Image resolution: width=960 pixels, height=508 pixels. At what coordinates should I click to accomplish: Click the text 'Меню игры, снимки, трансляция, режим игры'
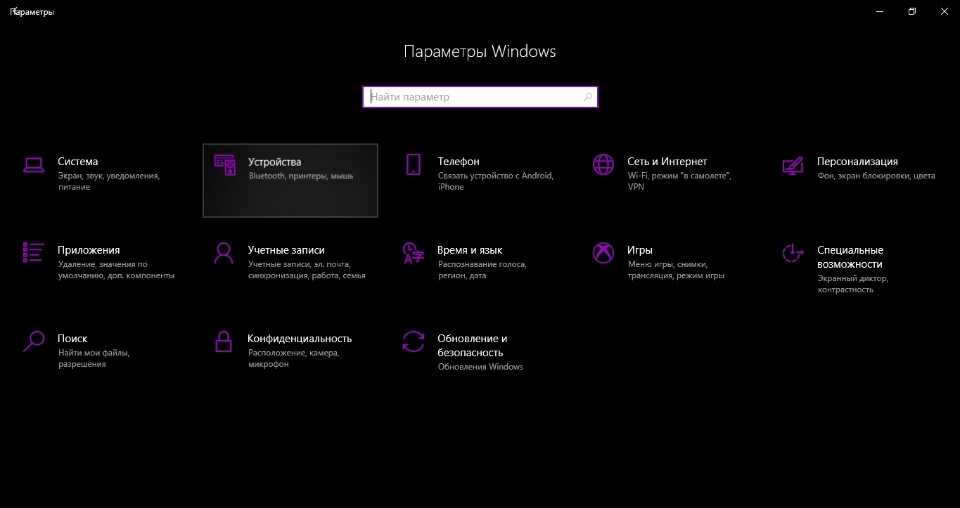(676, 270)
